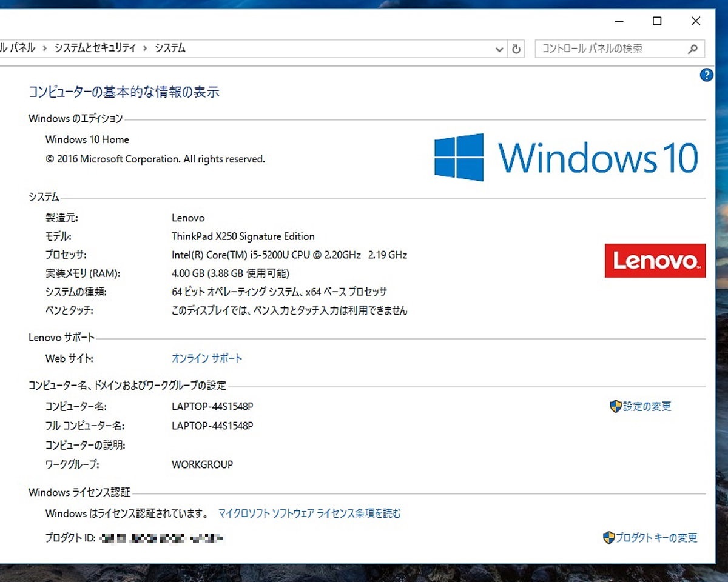This screenshot has height=582, width=728.
Task: Click the ワークグループ label
Action: (x=72, y=465)
